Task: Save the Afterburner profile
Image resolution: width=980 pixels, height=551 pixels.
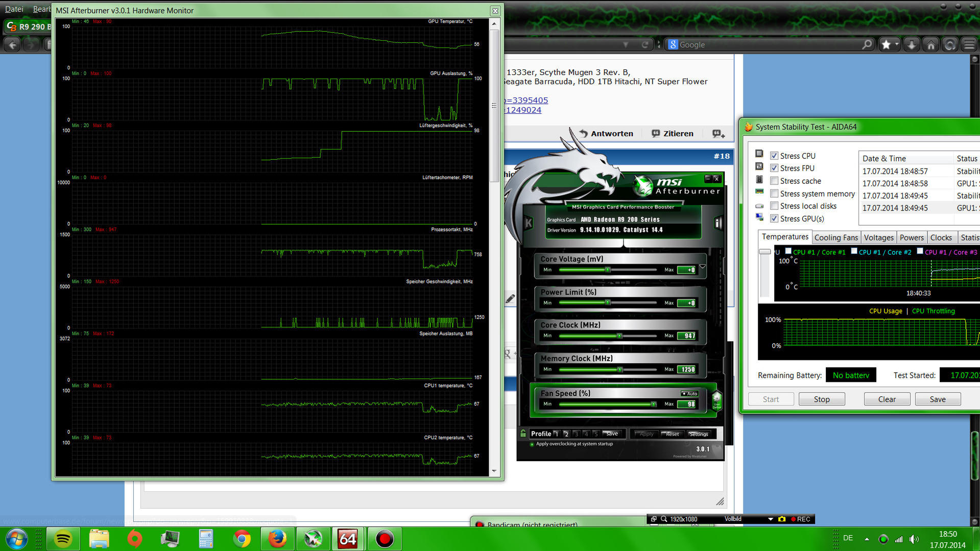Action: coord(612,434)
